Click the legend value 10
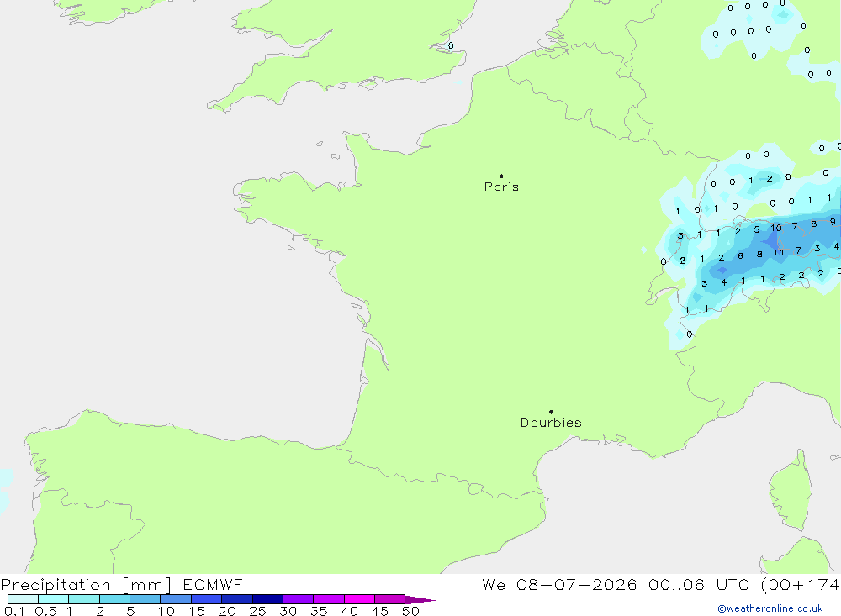This screenshot has height=616, width=841. [166, 611]
